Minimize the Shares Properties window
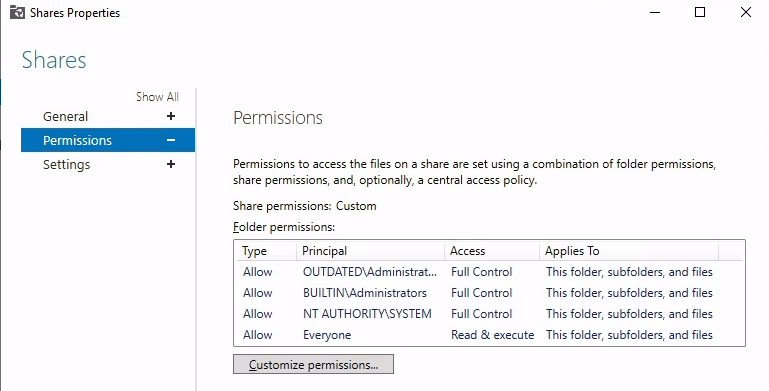This screenshot has height=391, width=769. click(655, 12)
